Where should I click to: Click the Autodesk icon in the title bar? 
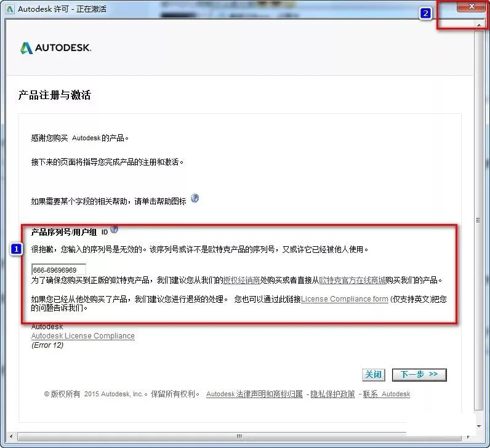coord(10,9)
